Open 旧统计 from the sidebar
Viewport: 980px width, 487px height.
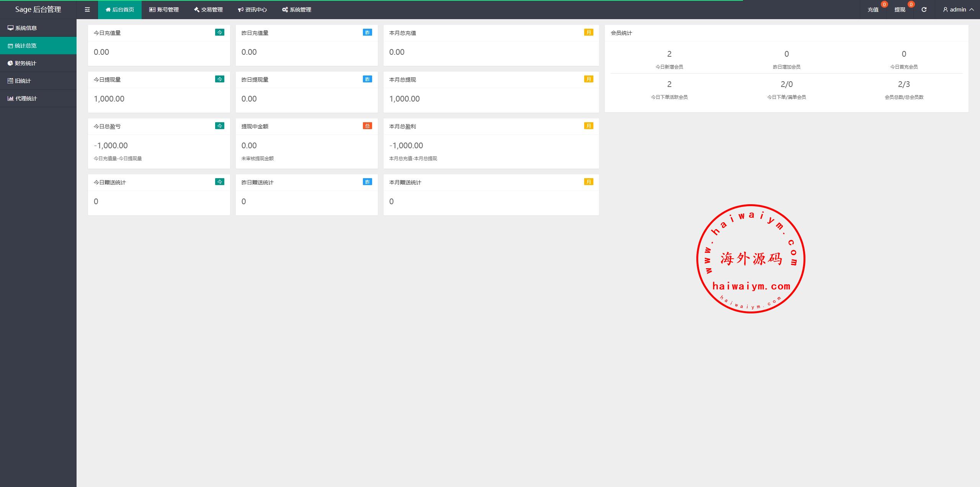click(23, 81)
